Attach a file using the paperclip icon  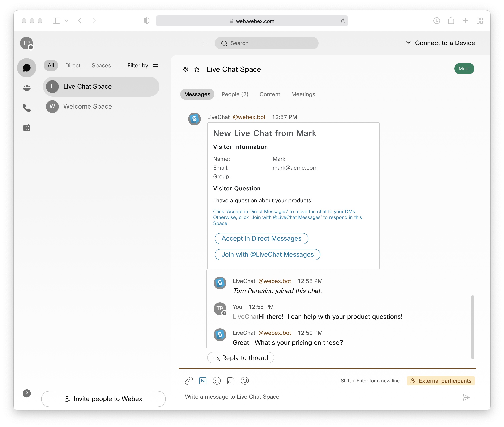point(189,381)
